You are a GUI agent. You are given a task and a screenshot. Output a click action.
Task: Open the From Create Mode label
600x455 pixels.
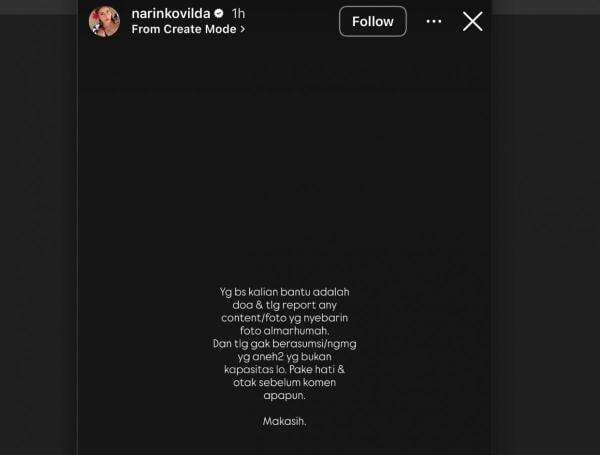184,29
